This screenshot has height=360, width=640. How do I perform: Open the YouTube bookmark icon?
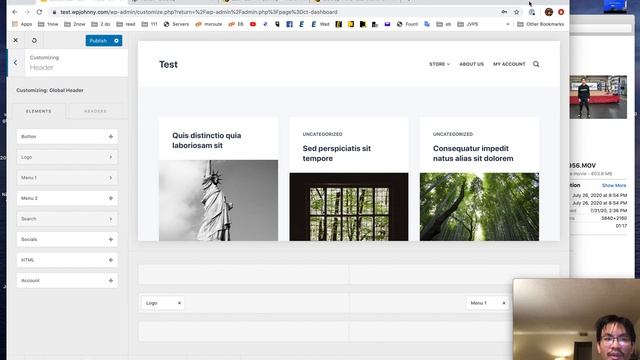pyautogui.click(x=253, y=24)
